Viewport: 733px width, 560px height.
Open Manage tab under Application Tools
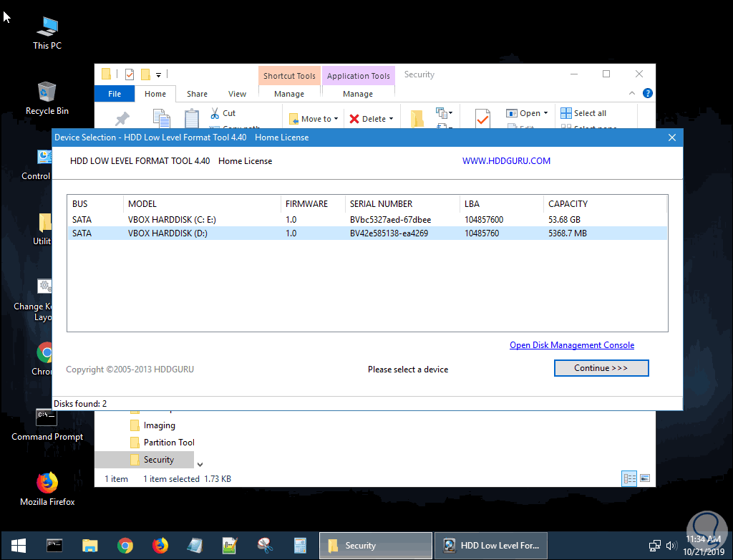pos(358,94)
